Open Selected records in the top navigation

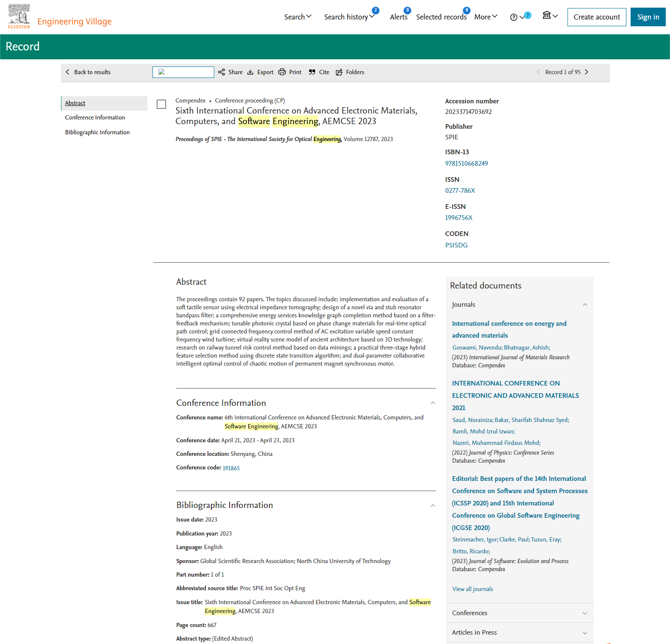pos(441,17)
